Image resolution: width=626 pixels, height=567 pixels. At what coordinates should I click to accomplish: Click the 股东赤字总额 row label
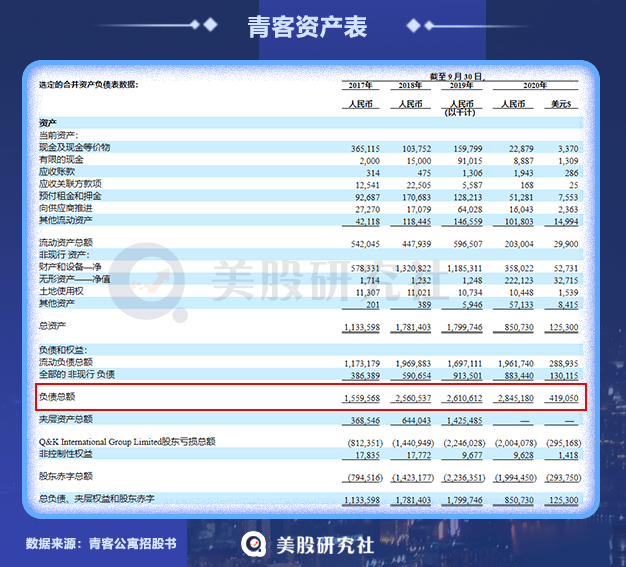click(x=65, y=476)
